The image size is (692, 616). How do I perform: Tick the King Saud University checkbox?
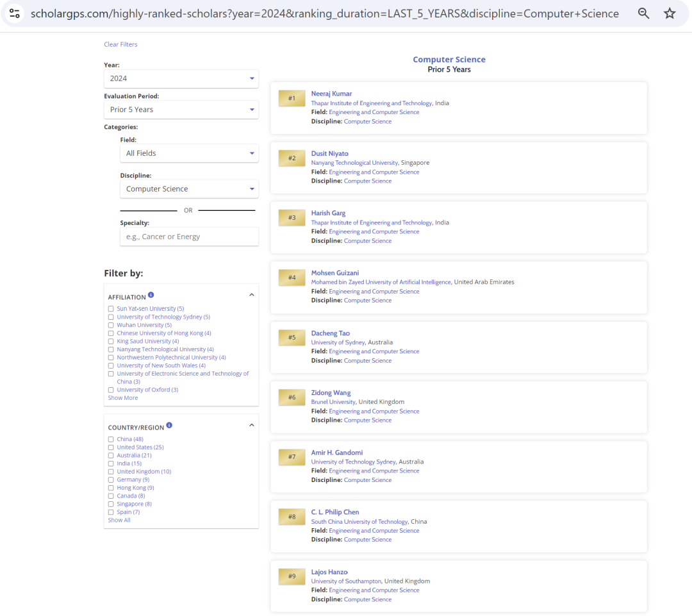[x=111, y=342]
